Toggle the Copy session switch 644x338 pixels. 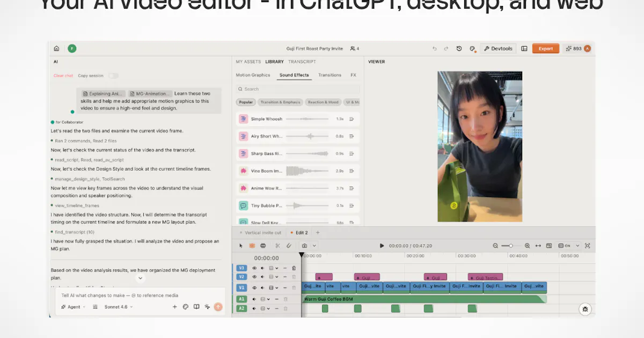tap(113, 76)
